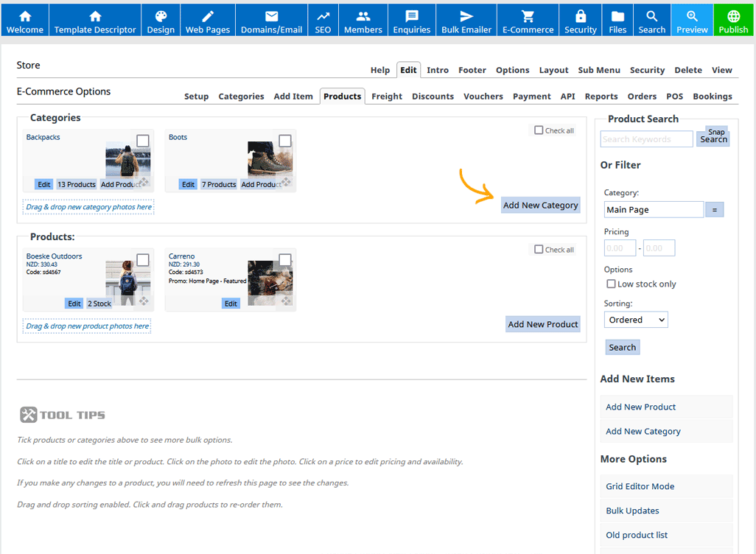Click the filter Search button
Screen dimensions: 756x554
(x=623, y=347)
